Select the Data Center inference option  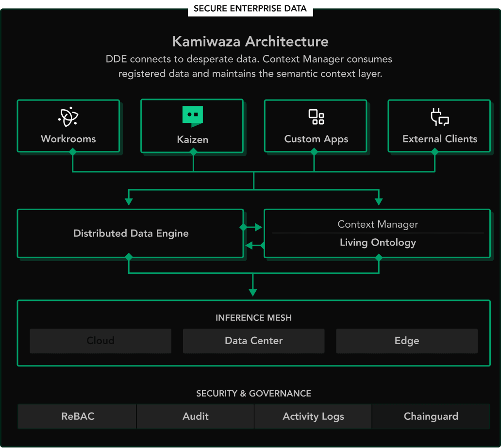click(254, 341)
